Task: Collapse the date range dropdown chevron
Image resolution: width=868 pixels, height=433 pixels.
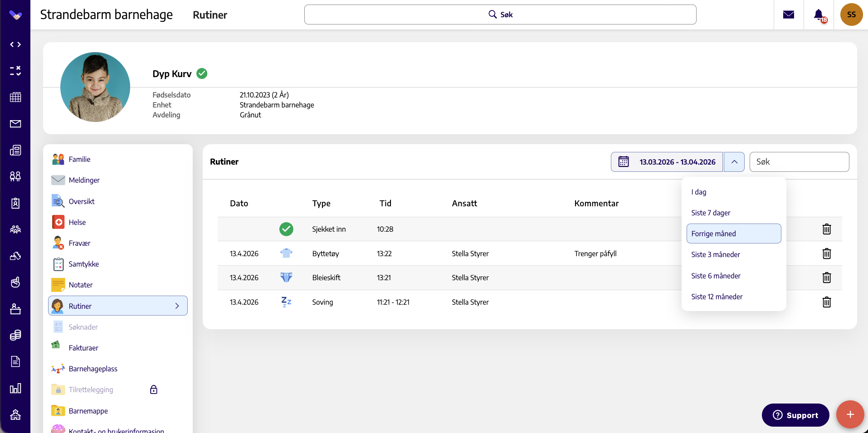Action: point(734,162)
